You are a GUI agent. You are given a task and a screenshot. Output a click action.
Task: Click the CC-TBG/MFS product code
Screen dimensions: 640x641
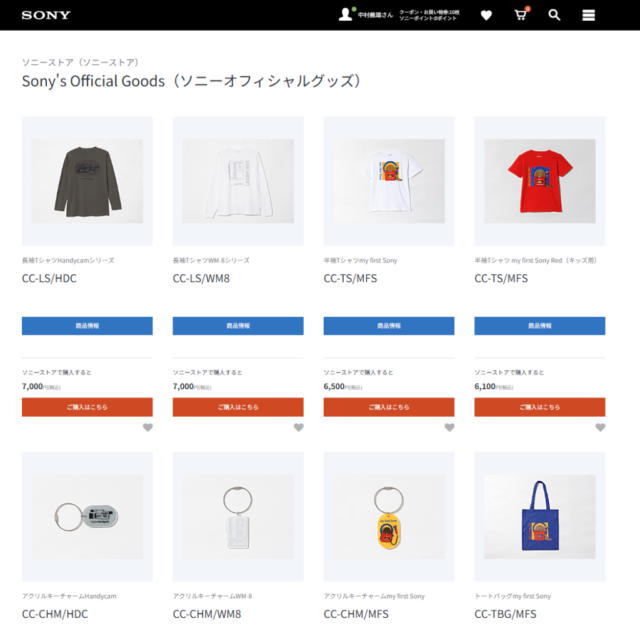505,614
